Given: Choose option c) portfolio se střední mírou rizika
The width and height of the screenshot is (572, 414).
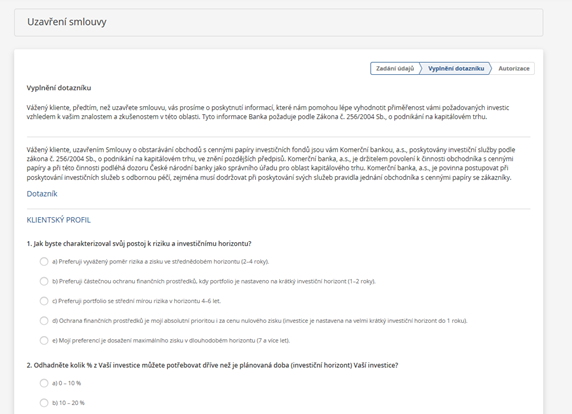Looking at the screenshot, I should pos(44,301).
